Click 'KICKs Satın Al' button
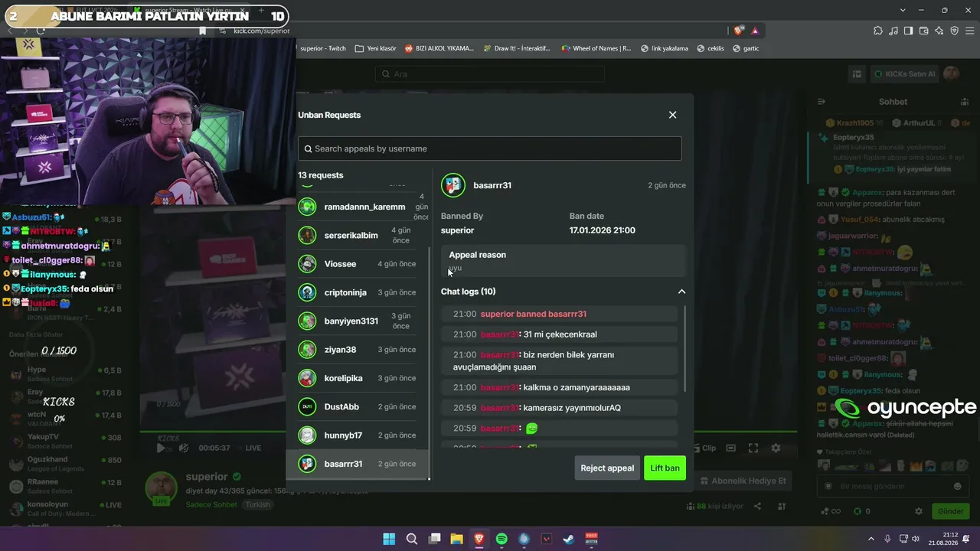The width and height of the screenshot is (980, 551). click(904, 74)
